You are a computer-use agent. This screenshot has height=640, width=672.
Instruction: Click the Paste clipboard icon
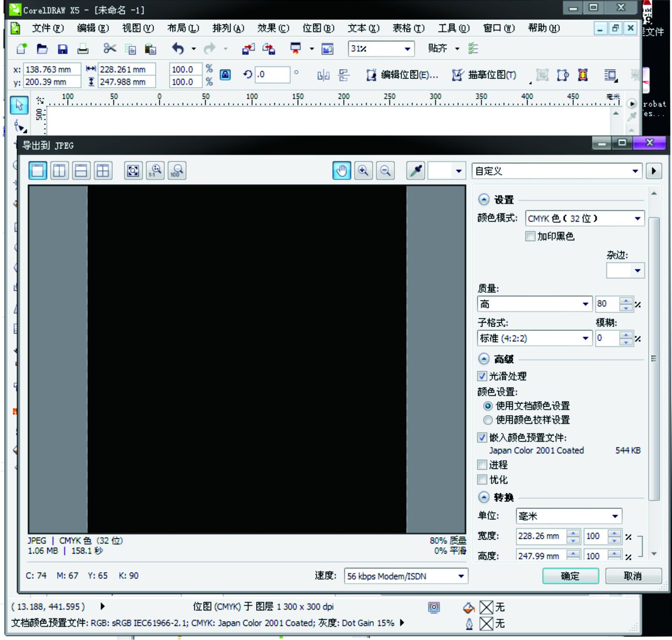click(x=151, y=49)
